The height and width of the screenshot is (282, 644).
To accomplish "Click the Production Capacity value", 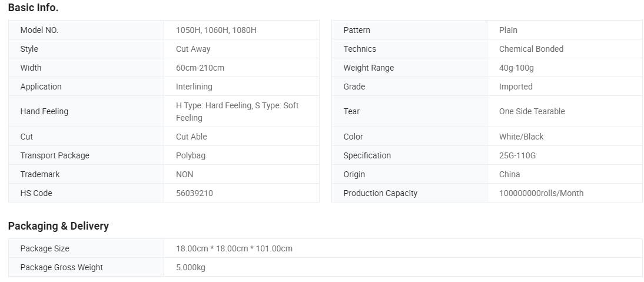I will pos(541,193).
